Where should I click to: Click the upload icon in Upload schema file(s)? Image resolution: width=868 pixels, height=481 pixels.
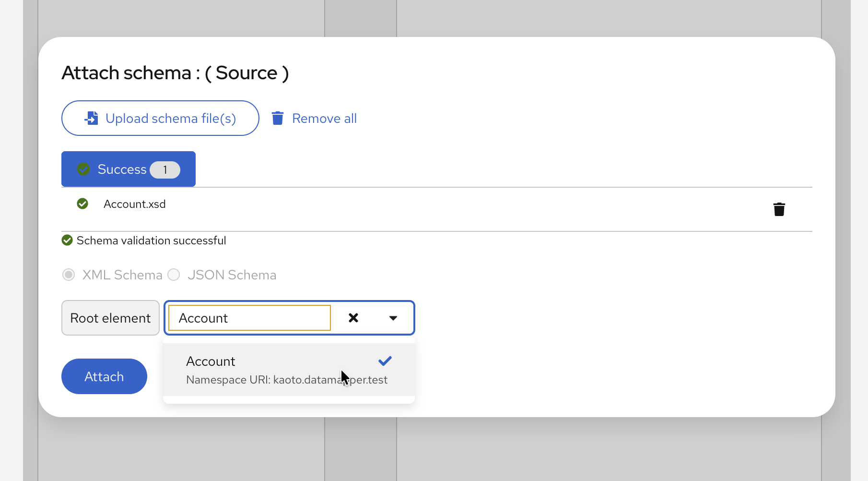click(92, 118)
